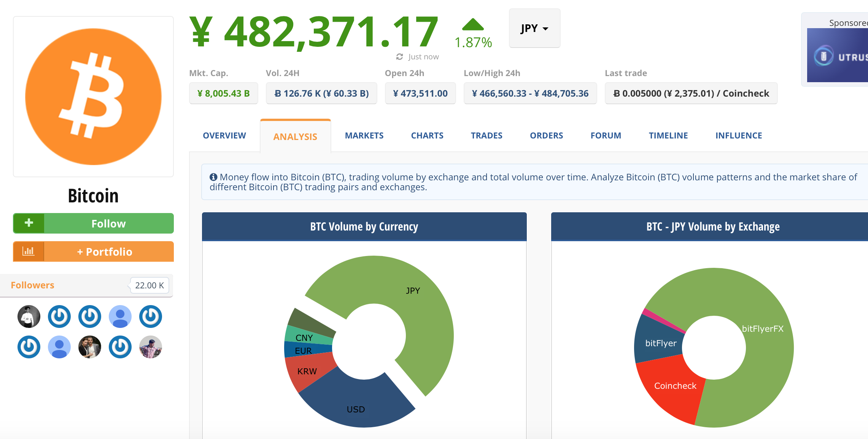Click the refresh icon next to Just now
The height and width of the screenshot is (439, 868).
click(x=399, y=57)
